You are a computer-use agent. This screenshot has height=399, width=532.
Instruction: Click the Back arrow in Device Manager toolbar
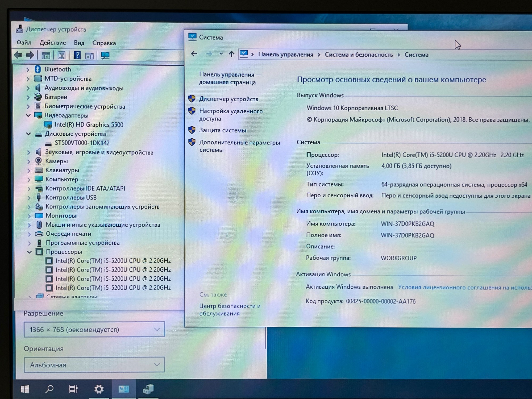(x=18, y=55)
